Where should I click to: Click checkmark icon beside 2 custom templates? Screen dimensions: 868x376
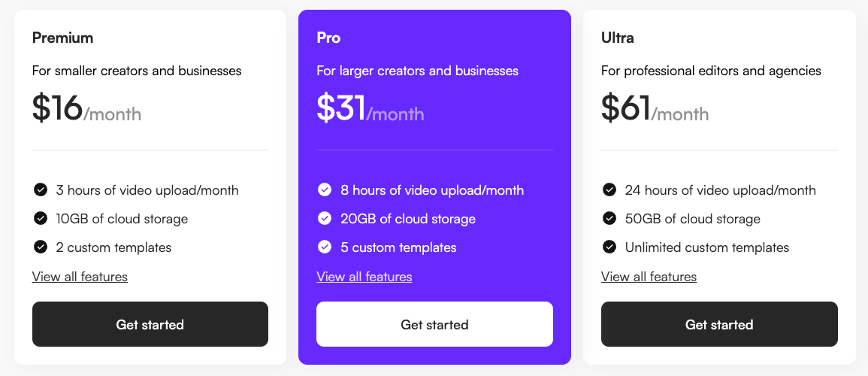pyautogui.click(x=41, y=247)
